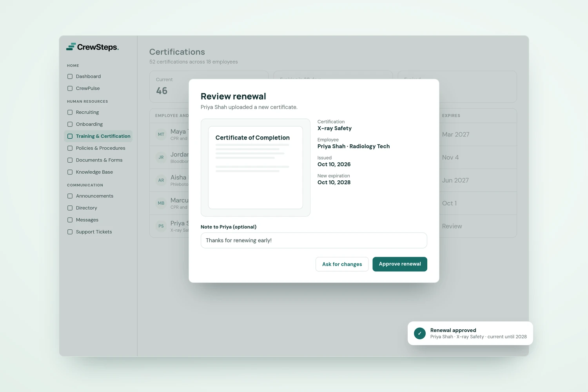Click the Onboarding sidebar icon
The height and width of the screenshot is (392, 588).
[70, 124]
